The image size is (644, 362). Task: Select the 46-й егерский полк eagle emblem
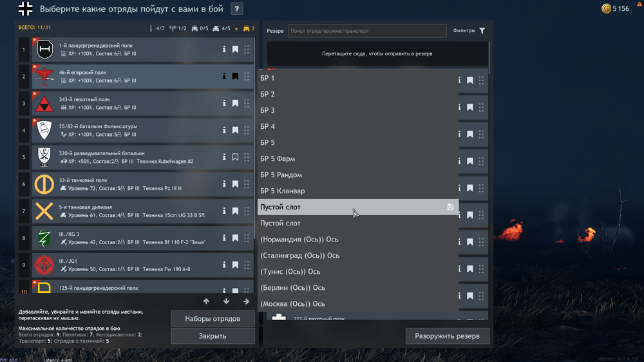[x=44, y=77]
